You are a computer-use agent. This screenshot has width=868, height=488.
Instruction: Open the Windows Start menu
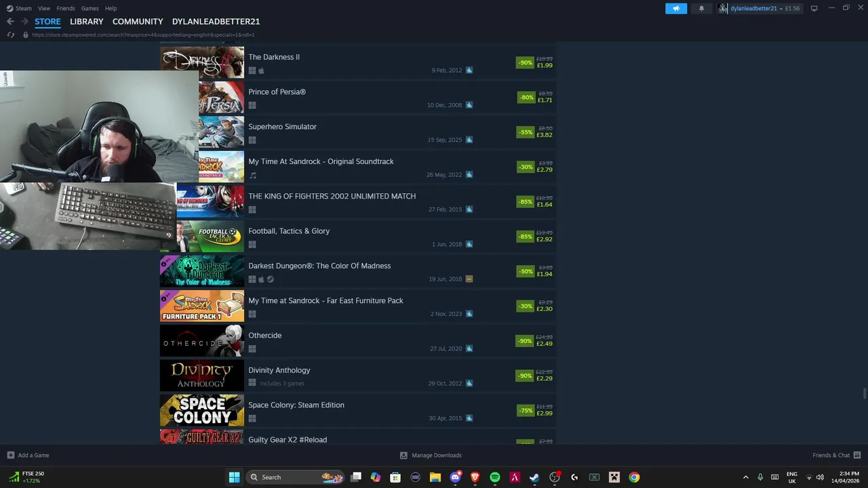(234, 477)
